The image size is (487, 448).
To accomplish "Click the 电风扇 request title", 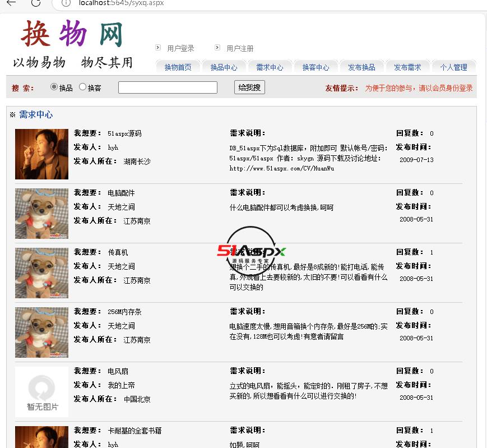I will tap(118, 371).
